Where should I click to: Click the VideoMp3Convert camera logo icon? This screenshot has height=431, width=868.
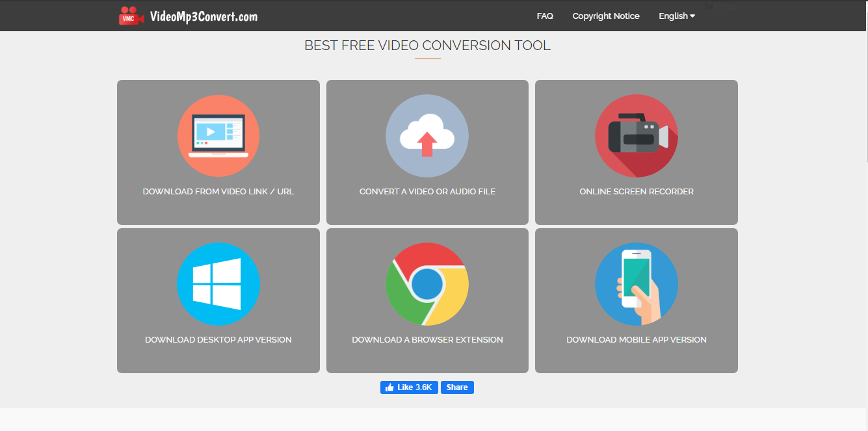[132, 16]
